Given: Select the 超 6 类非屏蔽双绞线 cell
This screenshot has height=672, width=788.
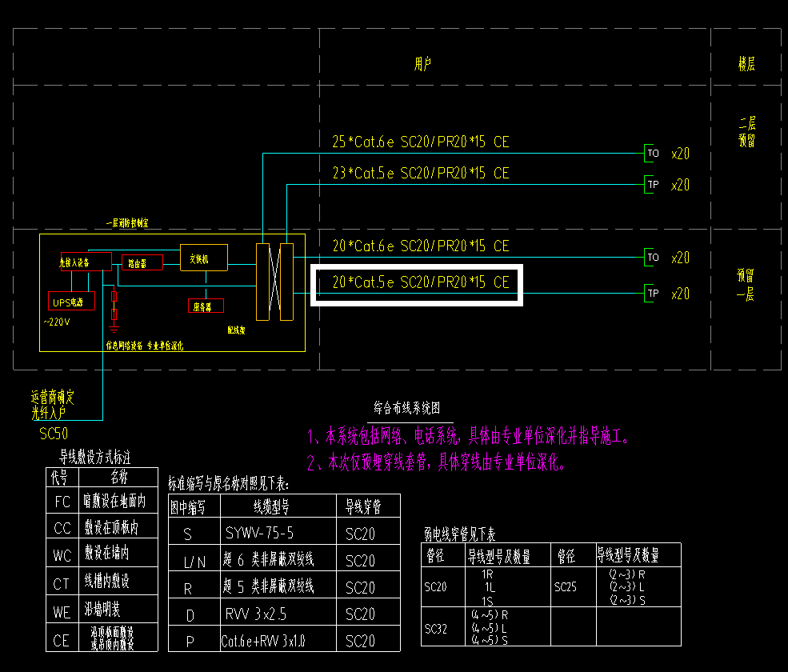Looking at the screenshot, I should click(278, 559).
